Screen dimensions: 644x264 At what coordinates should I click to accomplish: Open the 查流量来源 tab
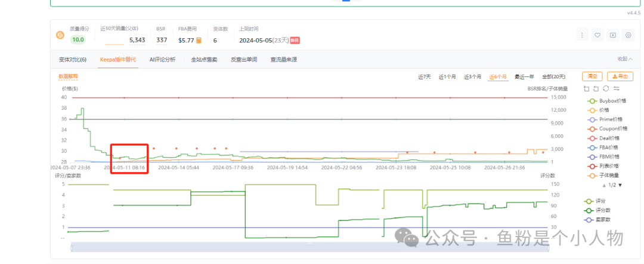(283, 60)
